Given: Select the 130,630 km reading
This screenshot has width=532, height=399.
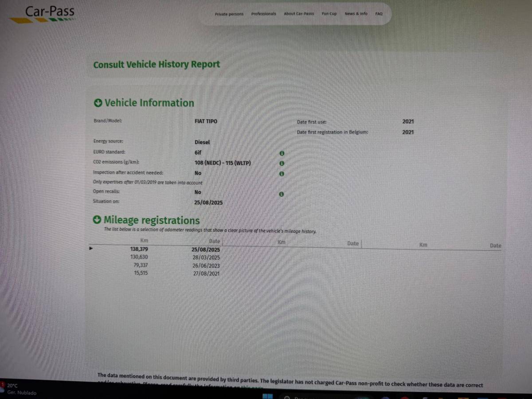Looking at the screenshot, I should tap(139, 257).
